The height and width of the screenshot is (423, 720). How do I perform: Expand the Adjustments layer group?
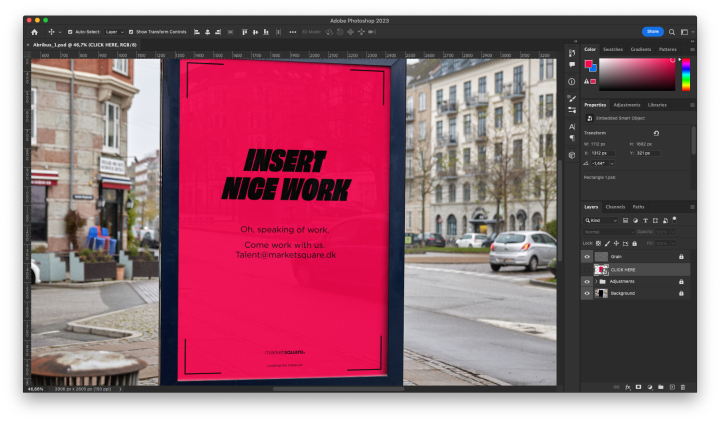[596, 282]
